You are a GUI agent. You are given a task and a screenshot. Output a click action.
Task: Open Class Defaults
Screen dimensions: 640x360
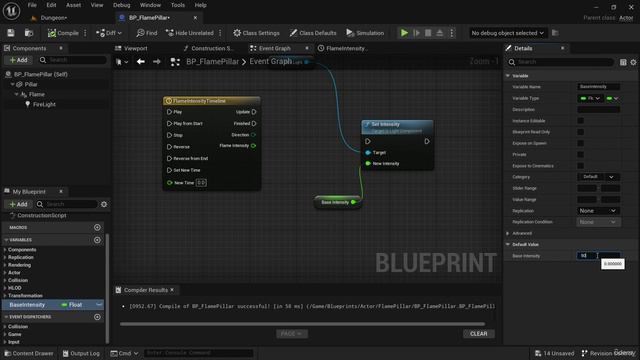point(313,33)
